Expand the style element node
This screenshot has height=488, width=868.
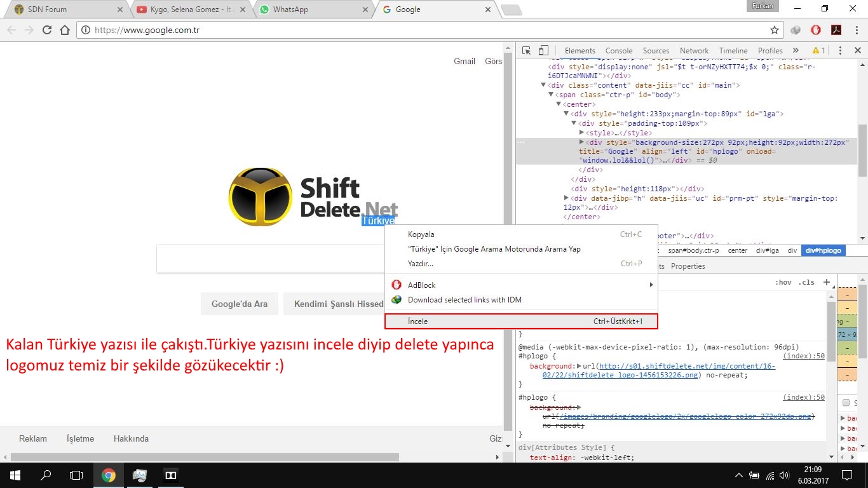click(x=581, y=133)
